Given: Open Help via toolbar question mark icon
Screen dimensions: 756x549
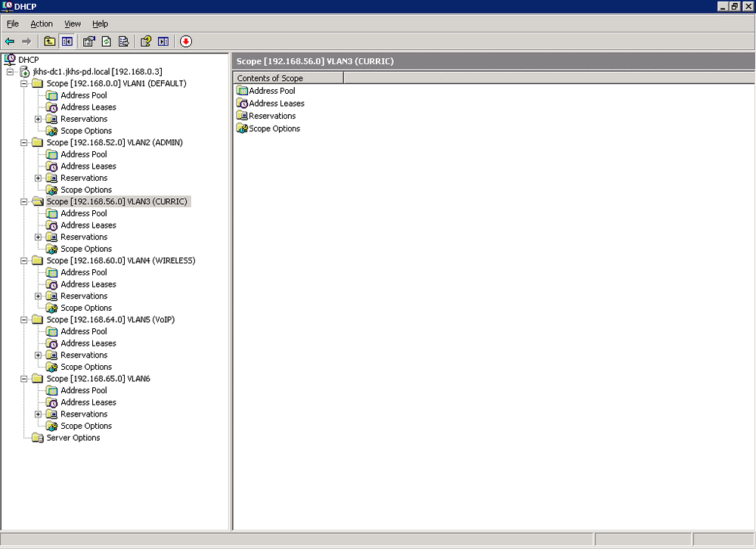Looking at the screenshot, I should tap(146, 42).
